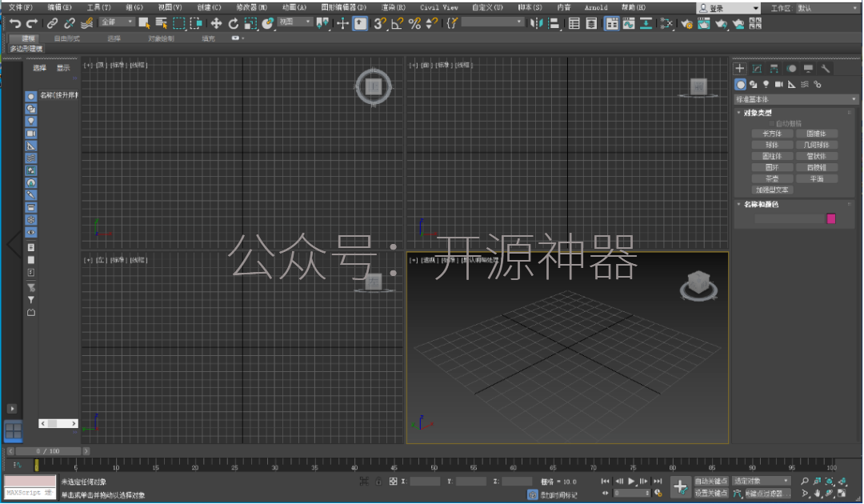The height and width of the screenshot is (504, 864).
Task: Open the 全部 selection filter dropdown
Action: click(117, 22)
